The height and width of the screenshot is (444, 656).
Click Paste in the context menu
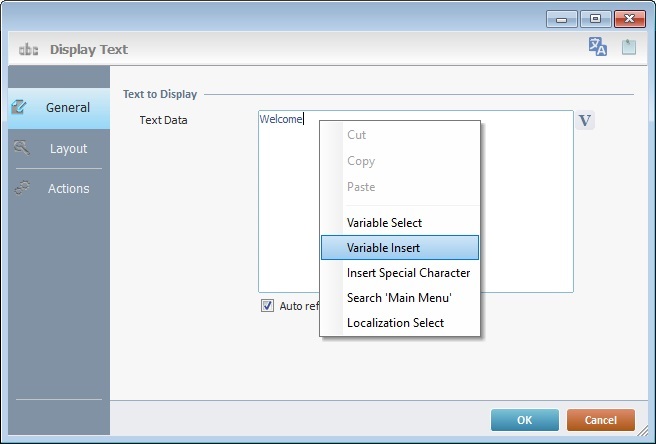click(x=361, y=187)
